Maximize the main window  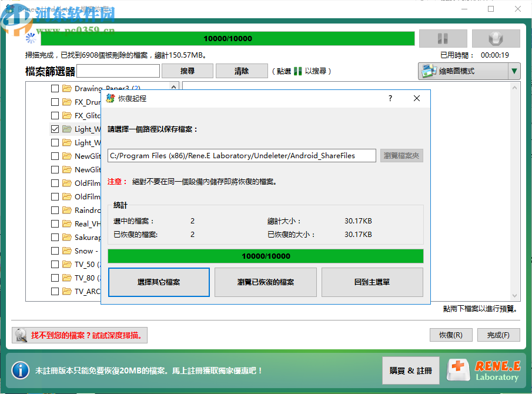(491, 9)
